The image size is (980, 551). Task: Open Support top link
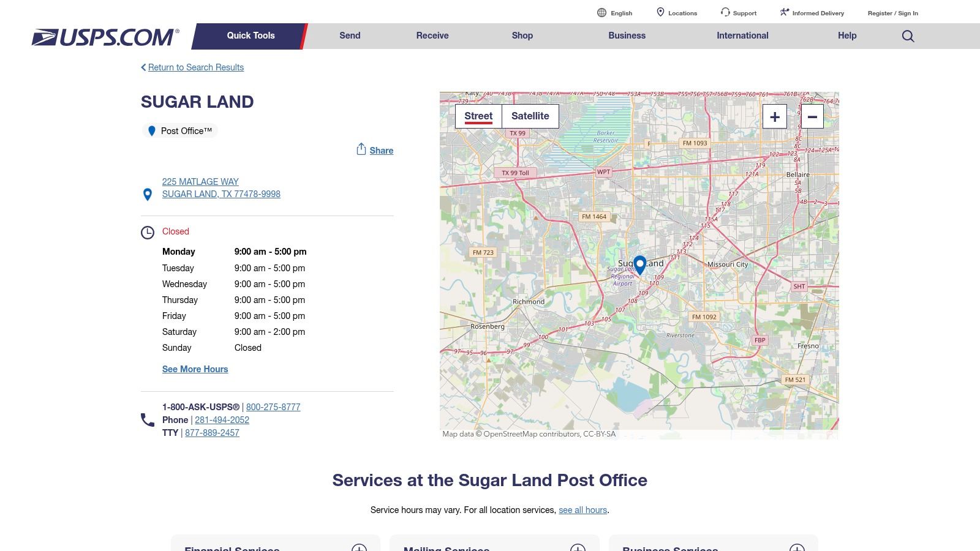(744, 13)
